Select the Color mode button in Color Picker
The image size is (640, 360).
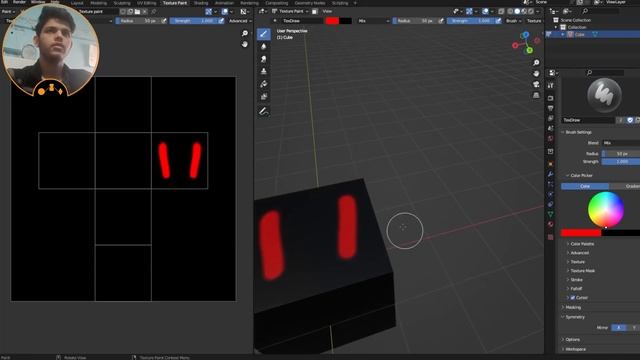pyautogui.click(x=585, y=186)
